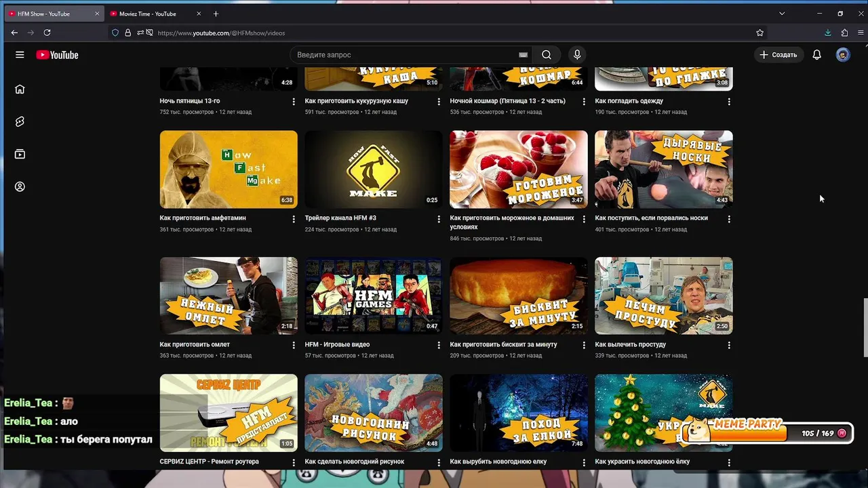Open the account avatar menu
The image size is (868, 488).
pos(843,55)
